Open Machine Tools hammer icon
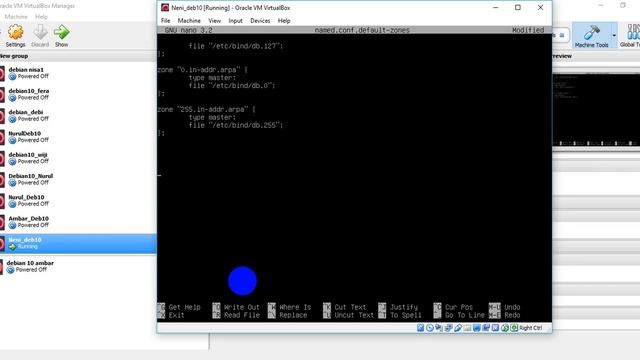Viewport: 640px width, 360px height. click(591, 33)
